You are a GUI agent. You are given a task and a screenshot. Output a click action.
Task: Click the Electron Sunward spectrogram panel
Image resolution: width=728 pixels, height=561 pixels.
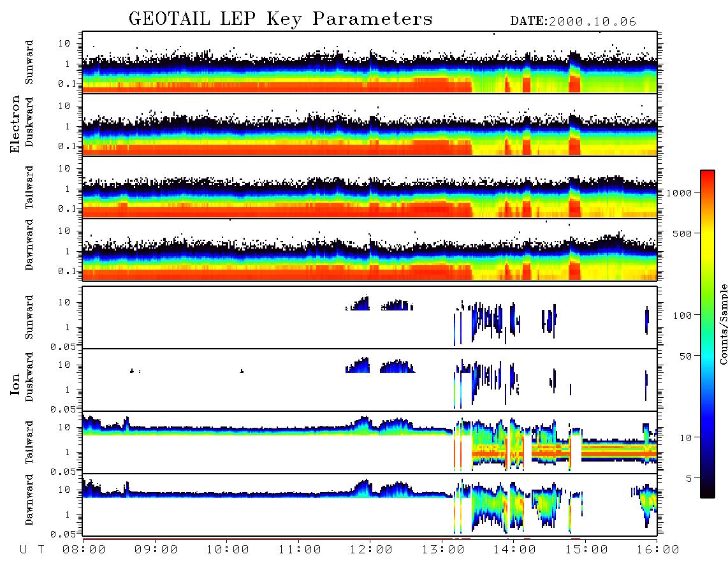[x=370, y=62]
